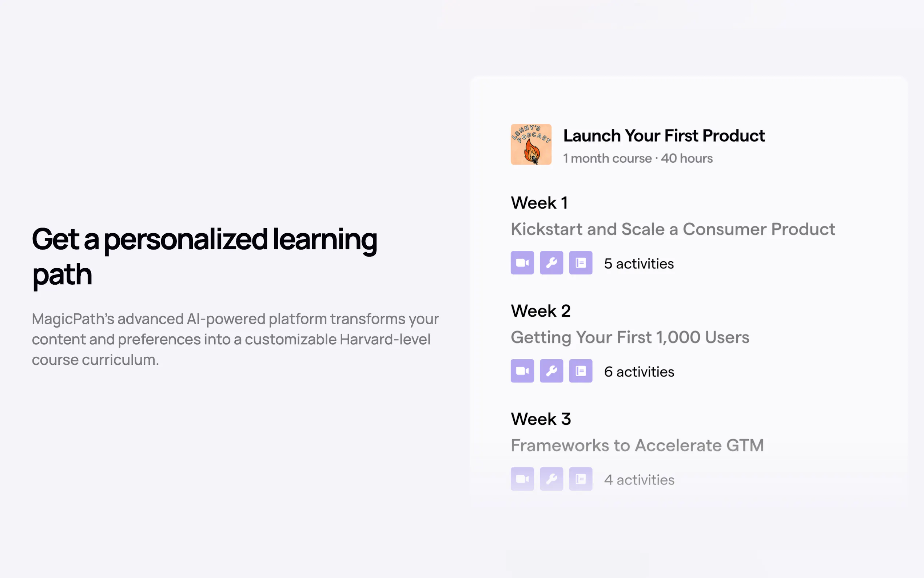Open Getting Your First 1,000 Users
This screenshot has width=924, height=578.
tap(630, 337)
